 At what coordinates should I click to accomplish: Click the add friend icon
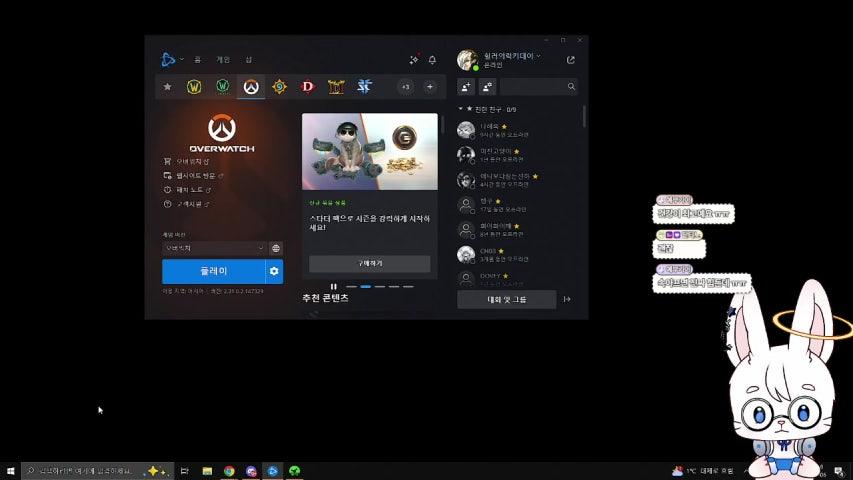point(466,87)
